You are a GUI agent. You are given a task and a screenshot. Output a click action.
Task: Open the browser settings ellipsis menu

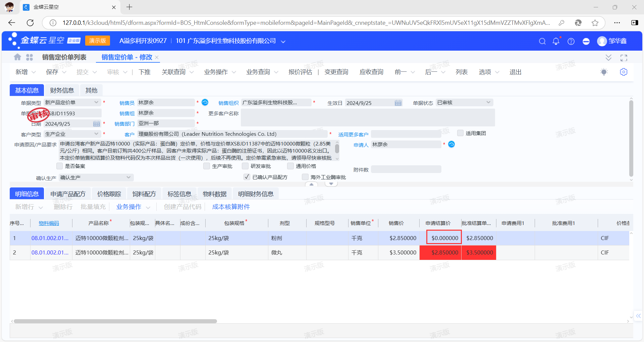point(617,23)
